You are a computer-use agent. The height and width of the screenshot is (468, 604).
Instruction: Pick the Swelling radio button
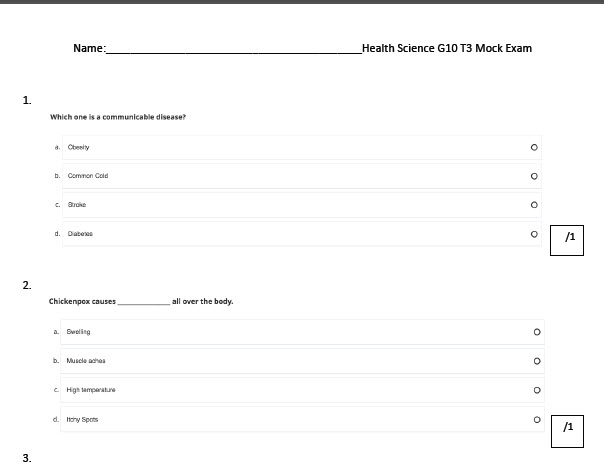coord(537,332)
